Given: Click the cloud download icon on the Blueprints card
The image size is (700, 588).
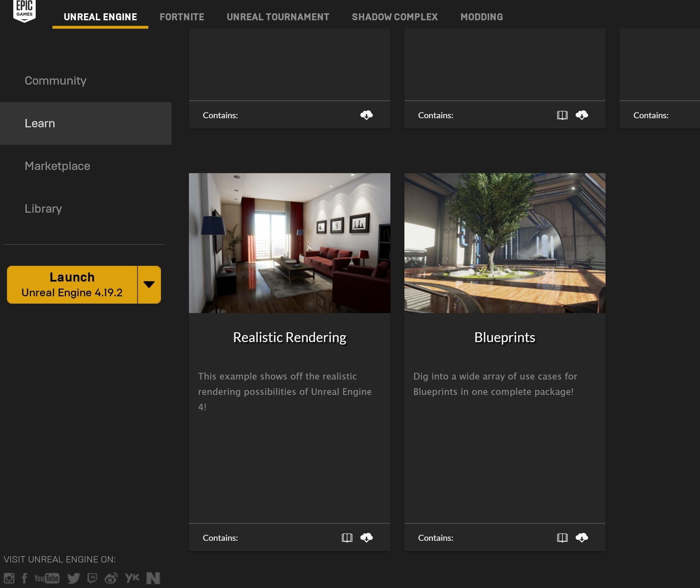Looking at the screenshot, I should tap(582, 537).
